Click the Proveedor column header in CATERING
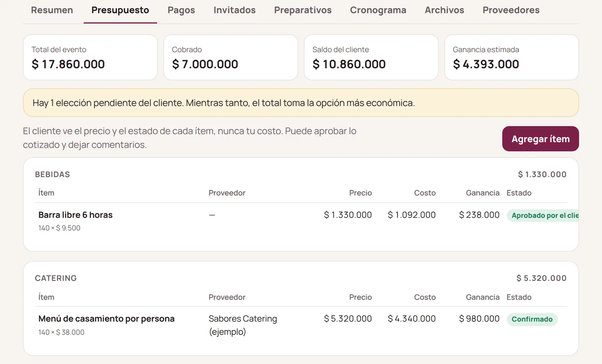This screenshot has height=364, width=602. tap(227, 297)
